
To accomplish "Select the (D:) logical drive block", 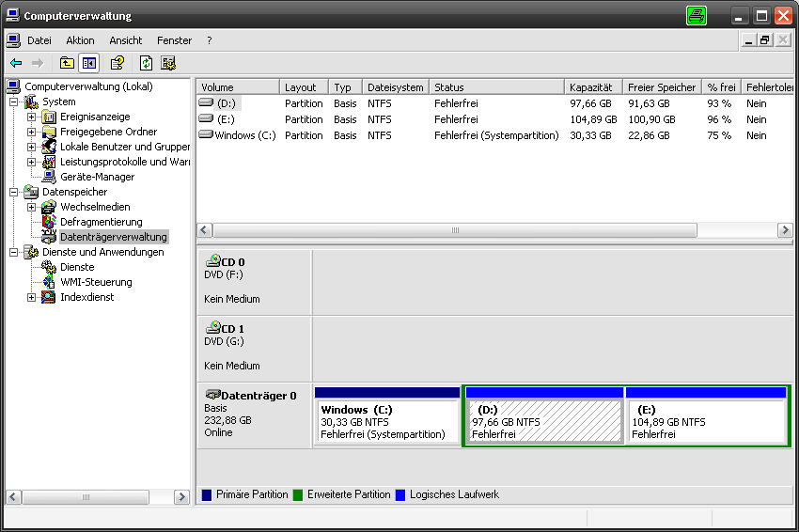I will point(544,416).
